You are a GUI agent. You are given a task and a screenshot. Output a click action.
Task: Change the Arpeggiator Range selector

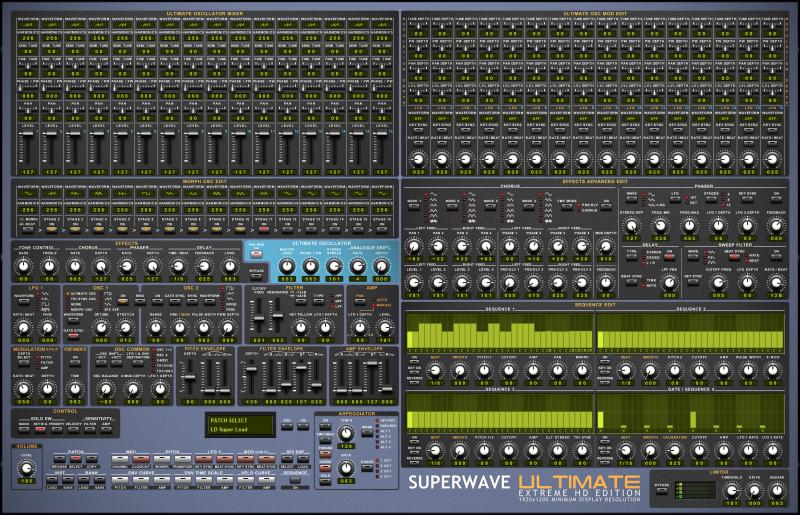[x=367, y=468]
